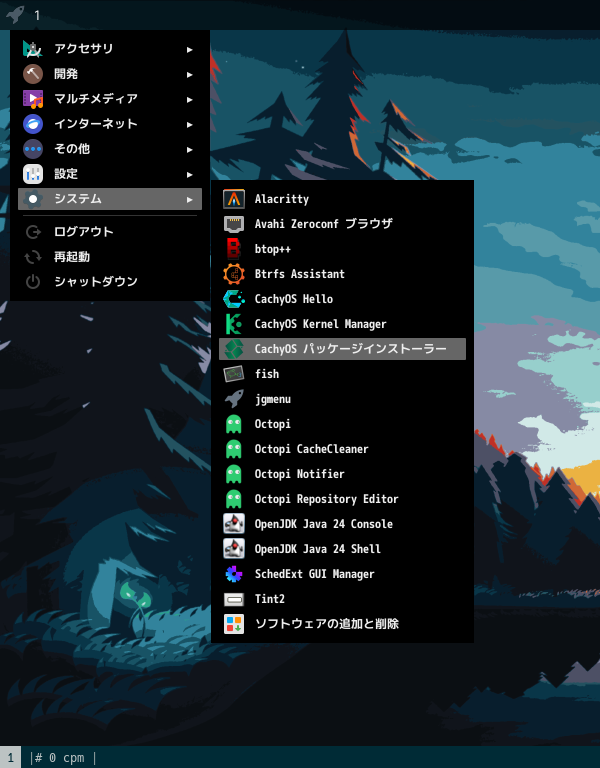
Task: Choose ログアウト to log out
Action: click(110, 232)
